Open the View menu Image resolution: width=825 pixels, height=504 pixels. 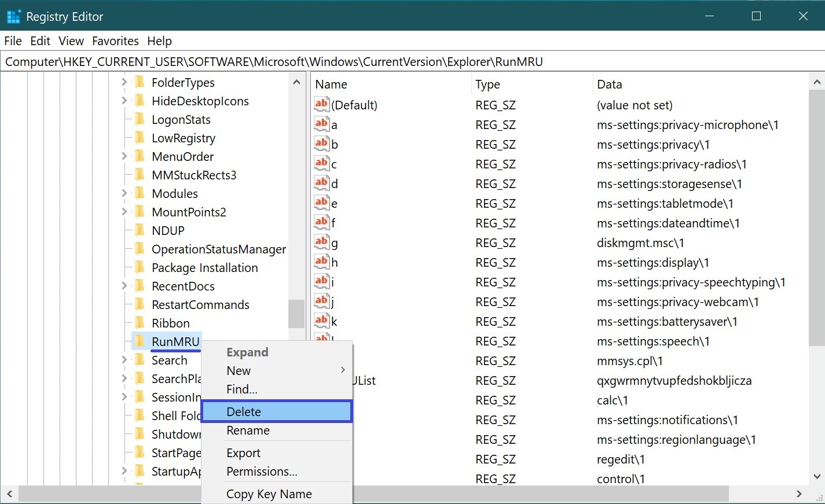coord(71,41)
